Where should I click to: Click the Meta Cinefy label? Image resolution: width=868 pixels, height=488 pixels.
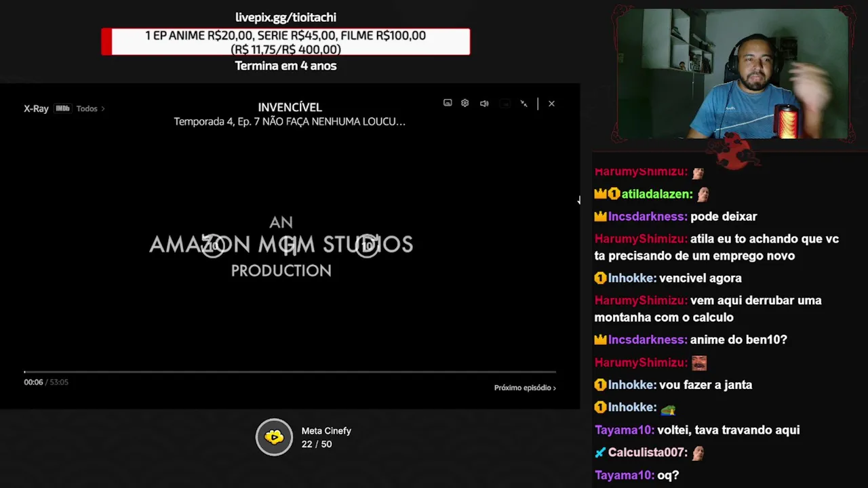[x=326, y=431]
